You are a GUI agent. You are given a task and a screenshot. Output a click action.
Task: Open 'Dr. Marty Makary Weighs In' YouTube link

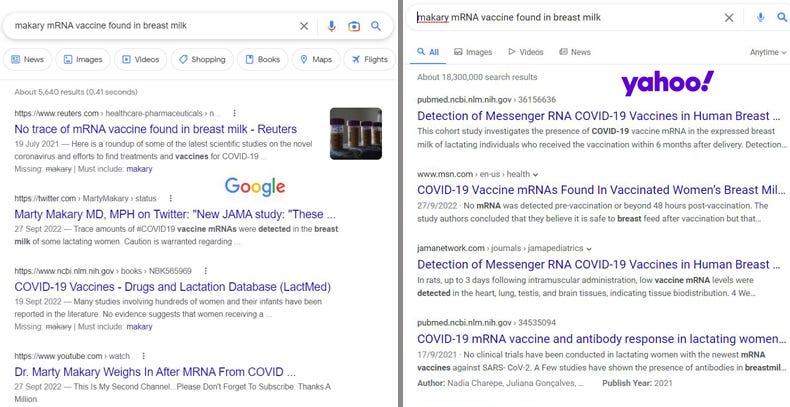point(155,372)
